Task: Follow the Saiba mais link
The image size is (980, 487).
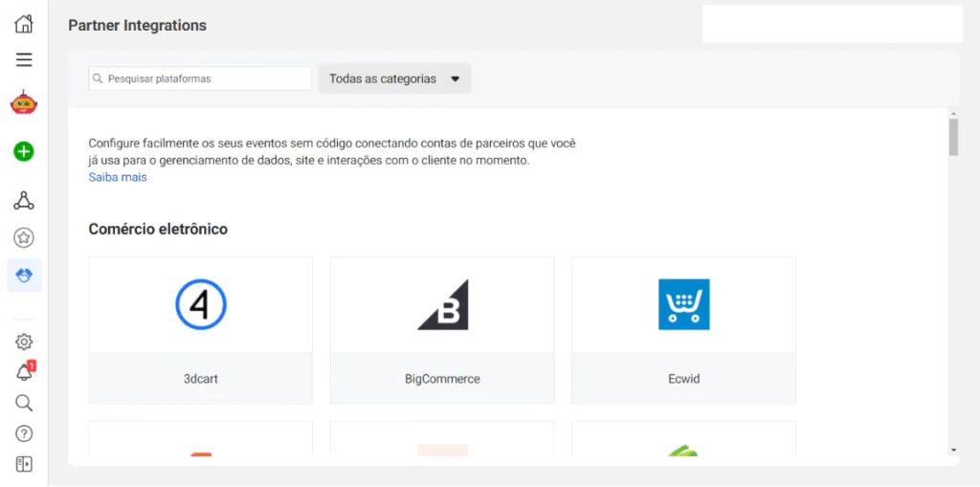Action: click(118, 177)
